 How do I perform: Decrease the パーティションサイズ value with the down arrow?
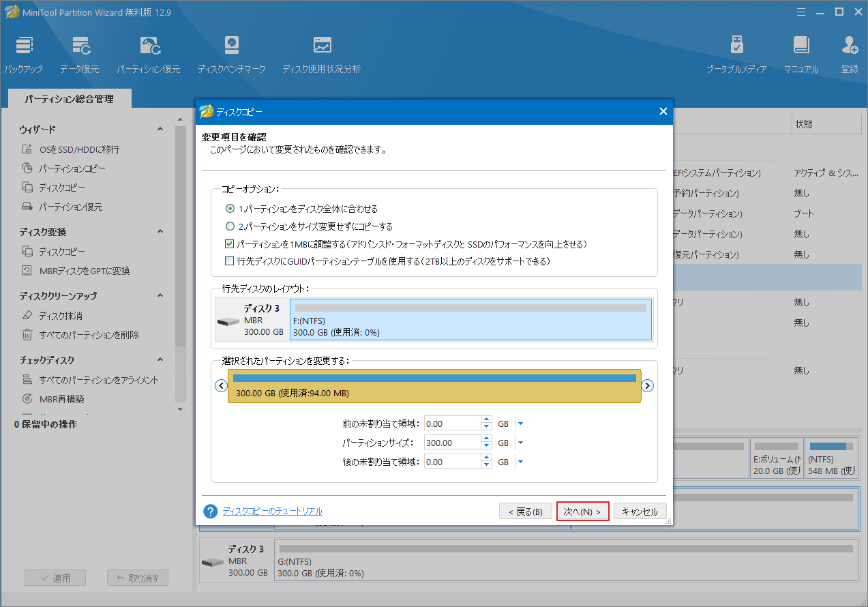click(486, 446)
